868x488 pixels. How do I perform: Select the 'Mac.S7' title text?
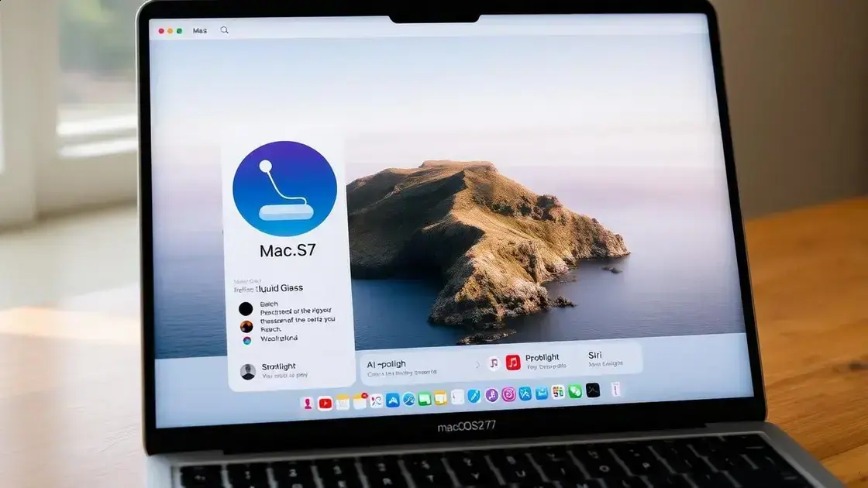(x=288, y=251)
